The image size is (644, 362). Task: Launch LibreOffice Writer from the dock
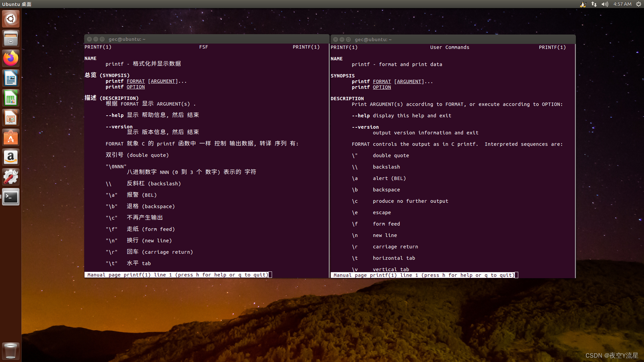pos(11,78)
